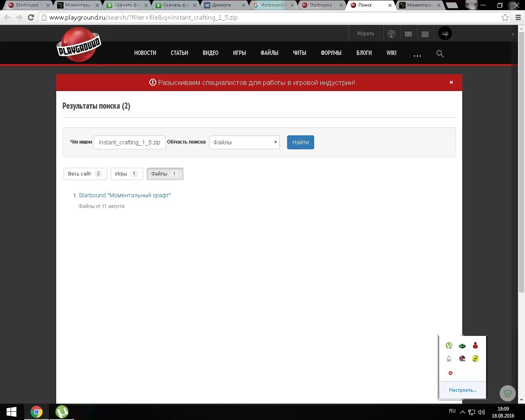Open the messages envelope icon
Image resolution: width=525 pixels, height=420 pixels.
(408, 34)
